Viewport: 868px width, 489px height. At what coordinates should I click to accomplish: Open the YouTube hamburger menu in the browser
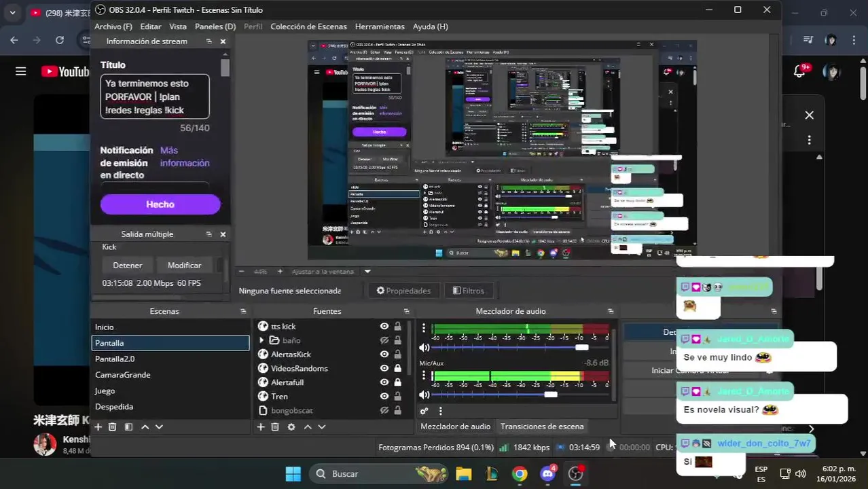pyautogui.click(x=21, y=71)
